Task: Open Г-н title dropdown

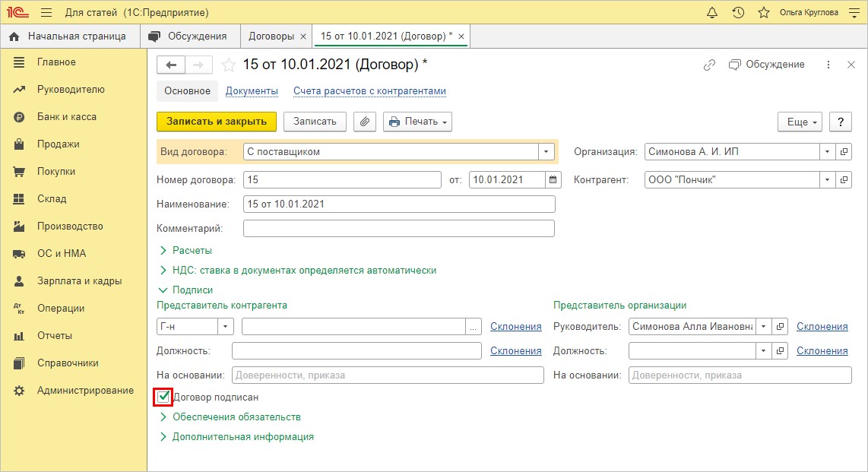Action: coord(225,327)
